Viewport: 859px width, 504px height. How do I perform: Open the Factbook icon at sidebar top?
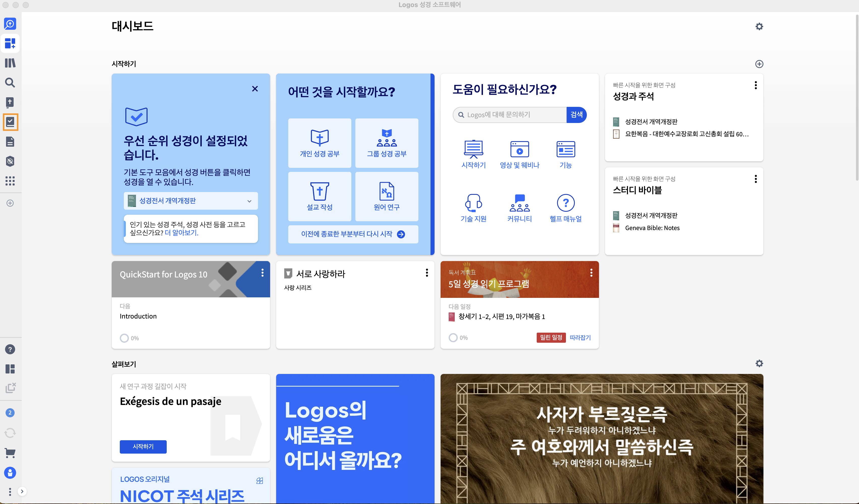[10, 24]
